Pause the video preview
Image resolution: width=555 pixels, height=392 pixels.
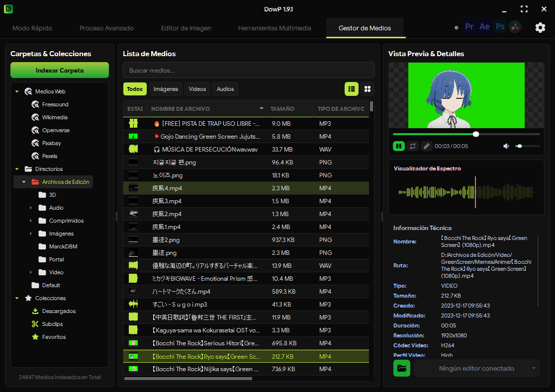click(398, 146)
